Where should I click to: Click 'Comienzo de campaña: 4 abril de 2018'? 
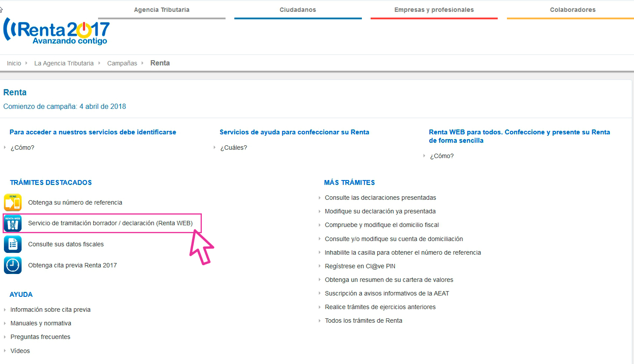[65, 106]
